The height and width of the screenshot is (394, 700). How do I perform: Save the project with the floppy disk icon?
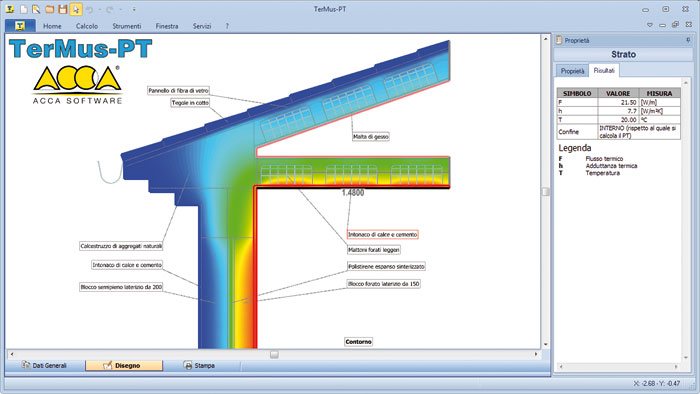(x=63, y=9)
